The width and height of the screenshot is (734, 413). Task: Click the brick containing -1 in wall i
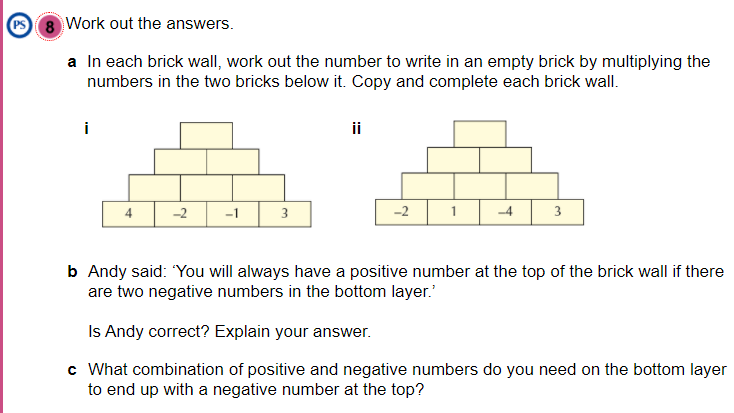click(x=232, y=213)
